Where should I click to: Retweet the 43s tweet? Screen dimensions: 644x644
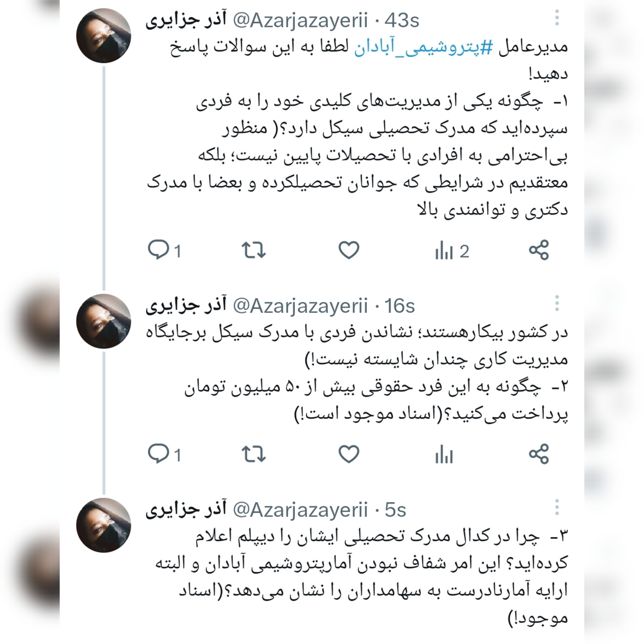tap(254, 250)
